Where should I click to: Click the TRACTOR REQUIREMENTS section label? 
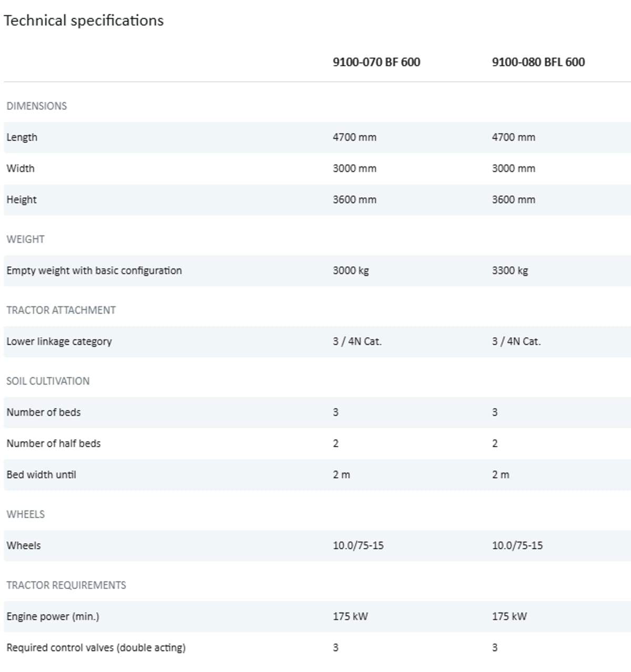(x=66, y=585)
